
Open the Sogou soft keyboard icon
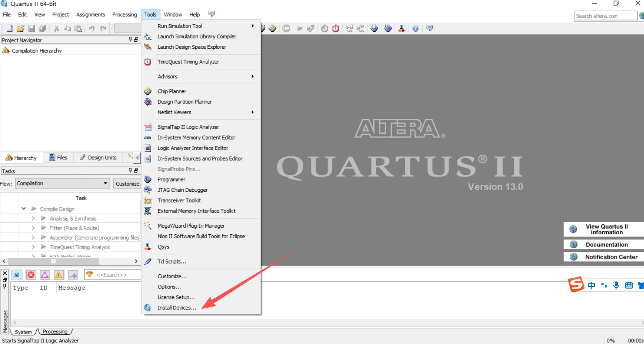629,286
